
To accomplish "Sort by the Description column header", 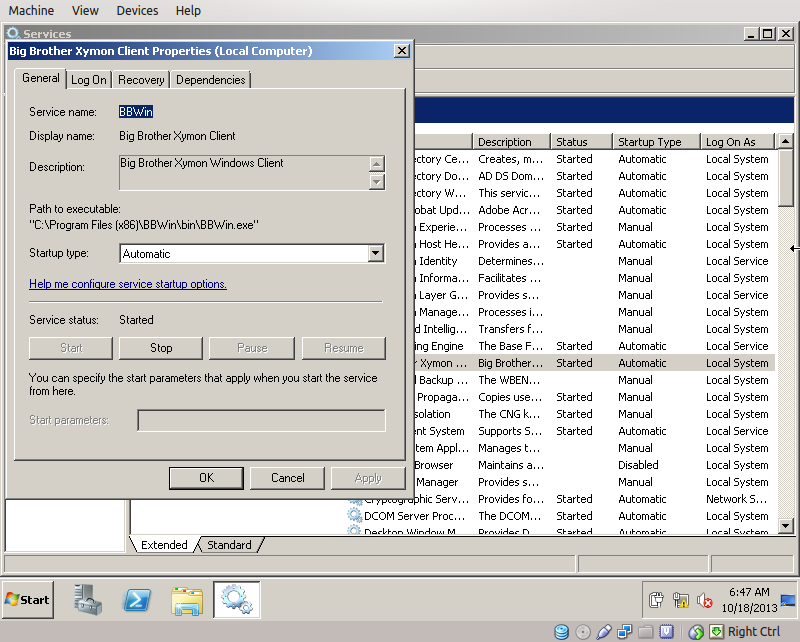I will point(512,141).
